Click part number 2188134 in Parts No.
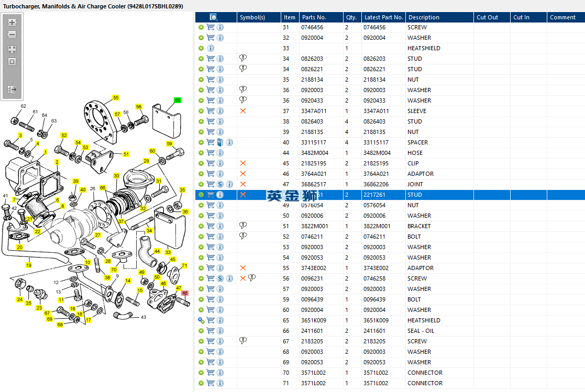585x392 pixels. (312, 80)
